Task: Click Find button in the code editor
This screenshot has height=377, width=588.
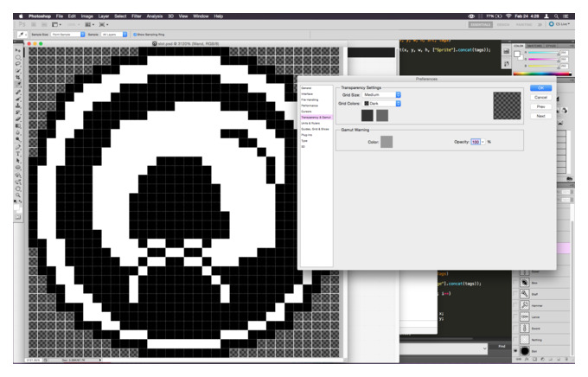Action: click(502, 347)
